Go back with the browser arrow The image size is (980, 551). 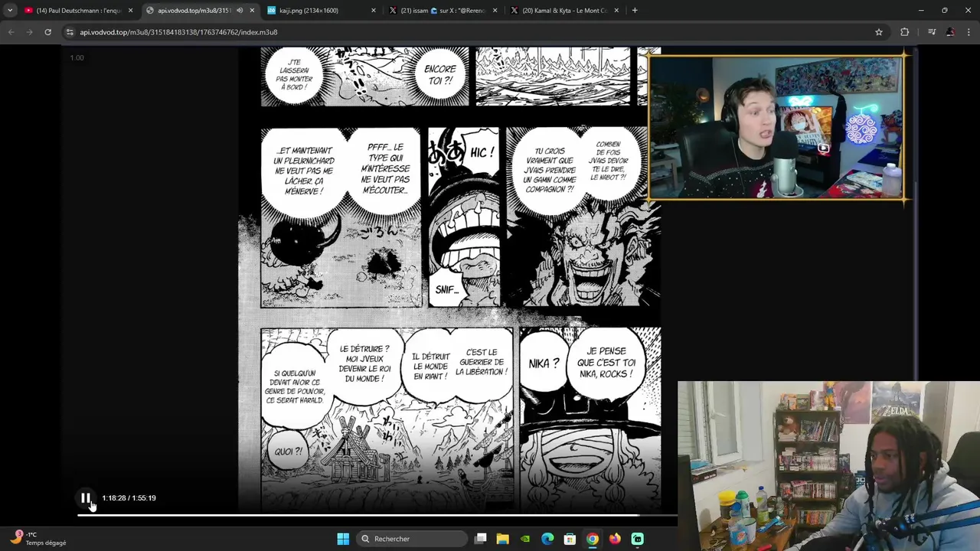click(11, 32)
